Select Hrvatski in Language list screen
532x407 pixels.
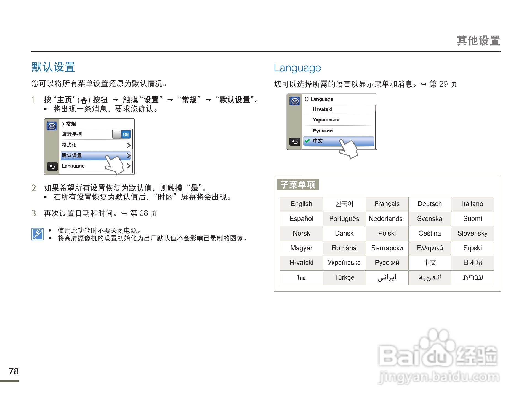[323, 109]
